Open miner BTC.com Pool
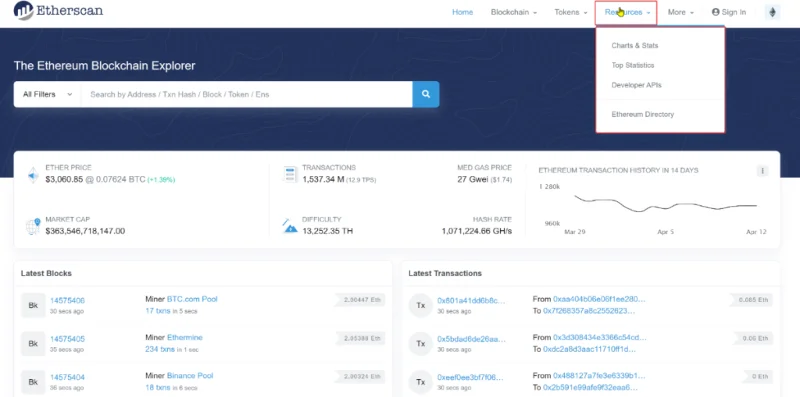The image size is (800, 397). pyautogui.click(x=192, y=299)
